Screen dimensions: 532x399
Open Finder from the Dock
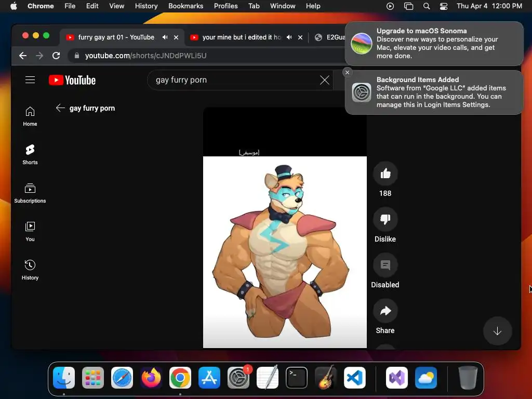tap(64, 378)
